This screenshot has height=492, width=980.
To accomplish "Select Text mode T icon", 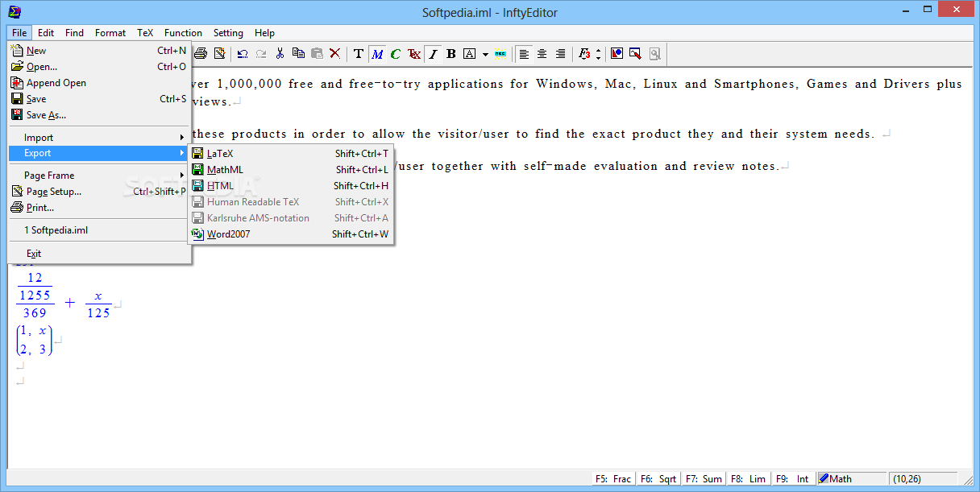I will (359, 54).
